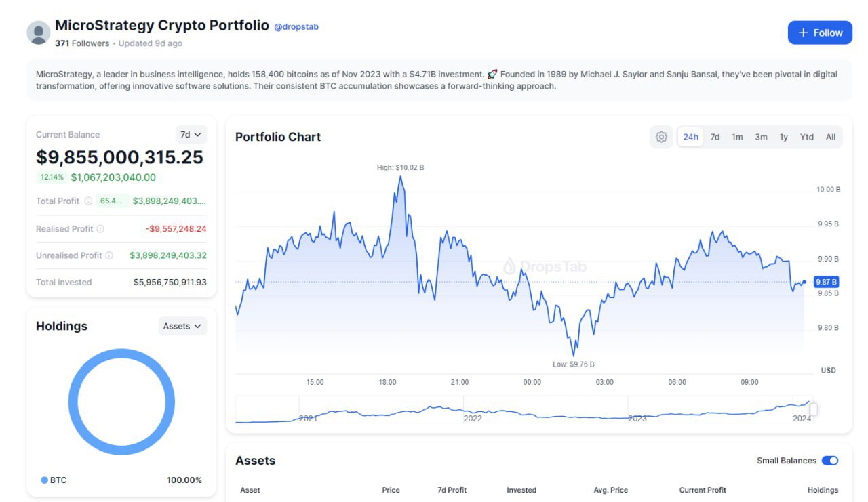The width and height of the screenshot is (868, 502).
Task: Click the 12.14% change badge
Action: pyautogui.click(x=52, y=177)
